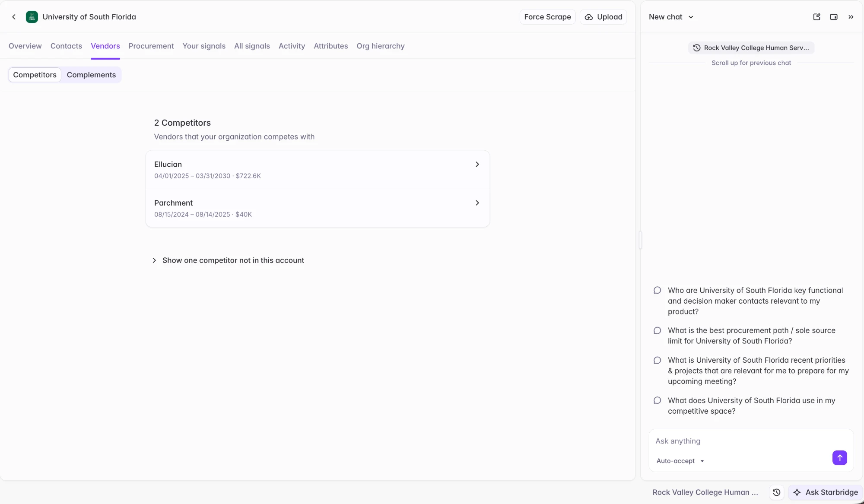The image size is (864, 504).
Task: Click chat icon beside procurement path question
Action: tap(657, 330)
